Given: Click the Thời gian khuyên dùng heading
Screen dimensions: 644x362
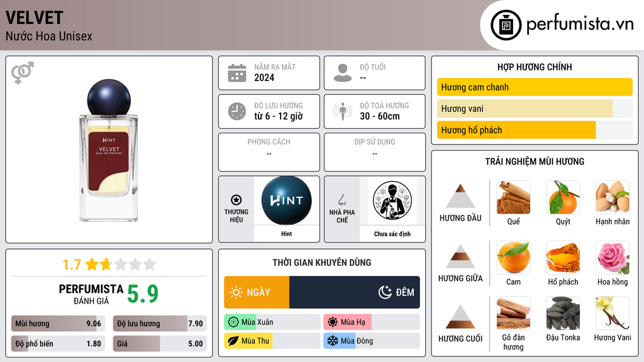Looking at the screenshot, I should click(x=321, y=262).
